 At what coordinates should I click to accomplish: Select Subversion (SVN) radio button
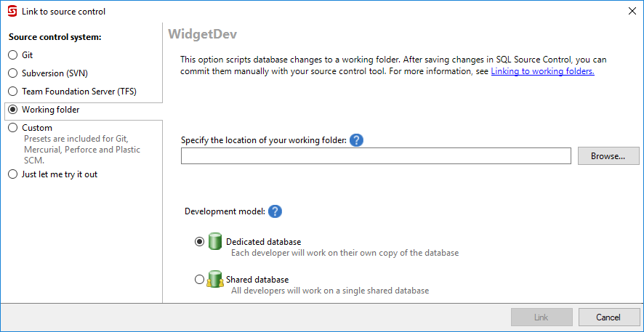pyautogui.click(x=12, y=73)
